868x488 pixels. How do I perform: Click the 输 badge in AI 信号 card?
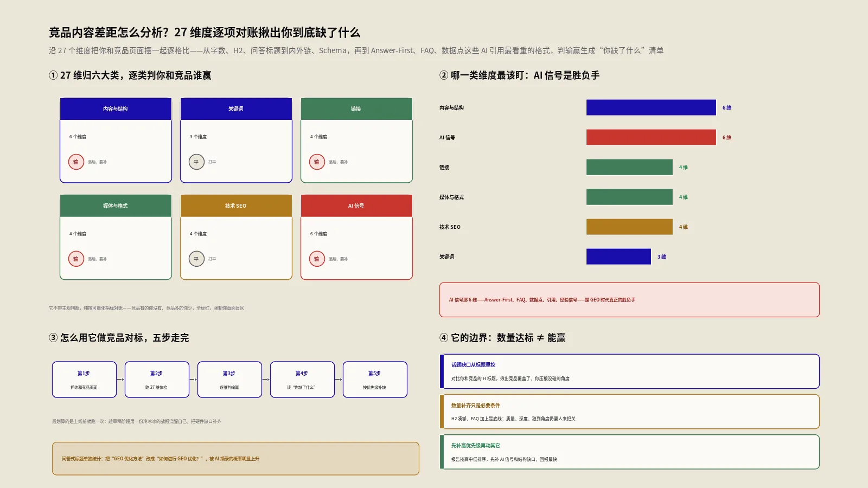(317, 259)
